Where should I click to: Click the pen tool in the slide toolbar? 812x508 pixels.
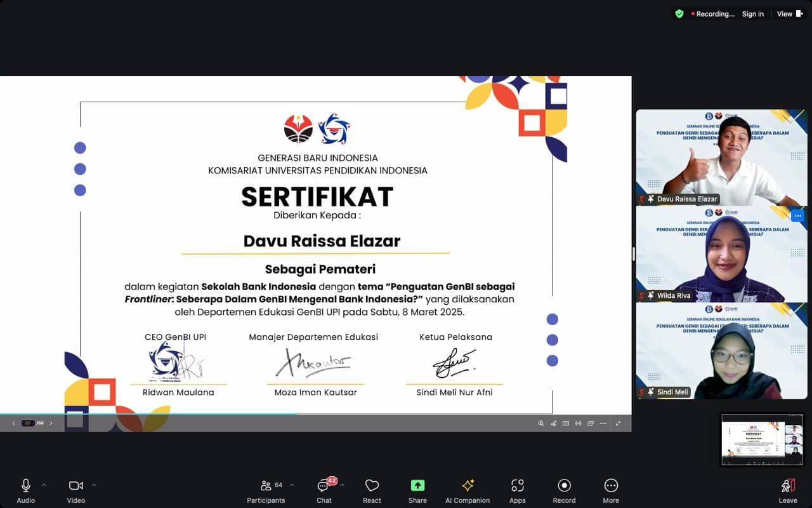tap(553, 423)
